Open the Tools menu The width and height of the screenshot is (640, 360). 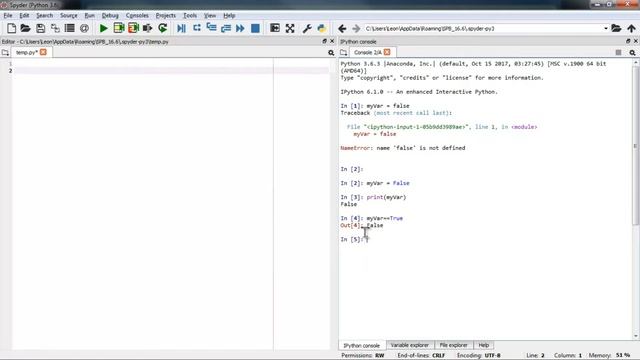[190, 16]
